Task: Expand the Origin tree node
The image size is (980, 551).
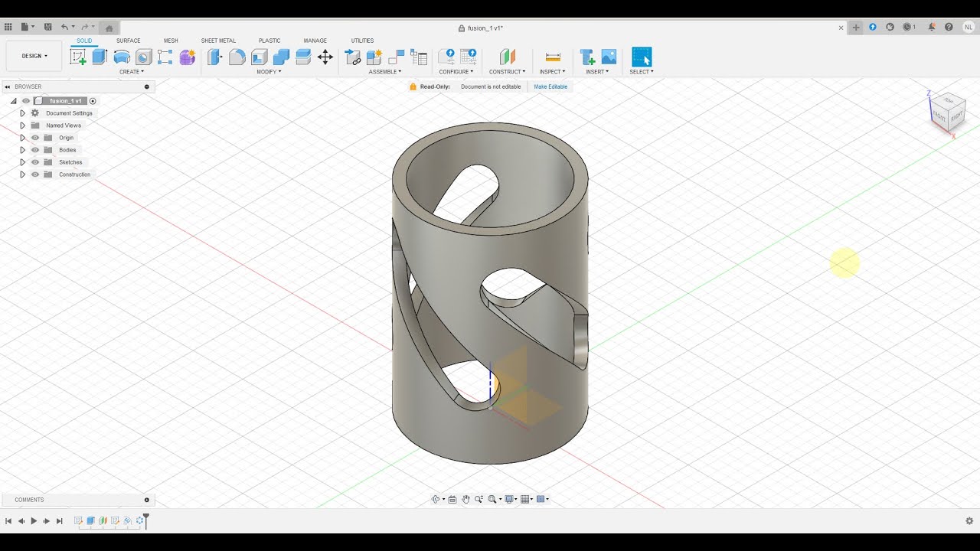Action: (23, 138)
